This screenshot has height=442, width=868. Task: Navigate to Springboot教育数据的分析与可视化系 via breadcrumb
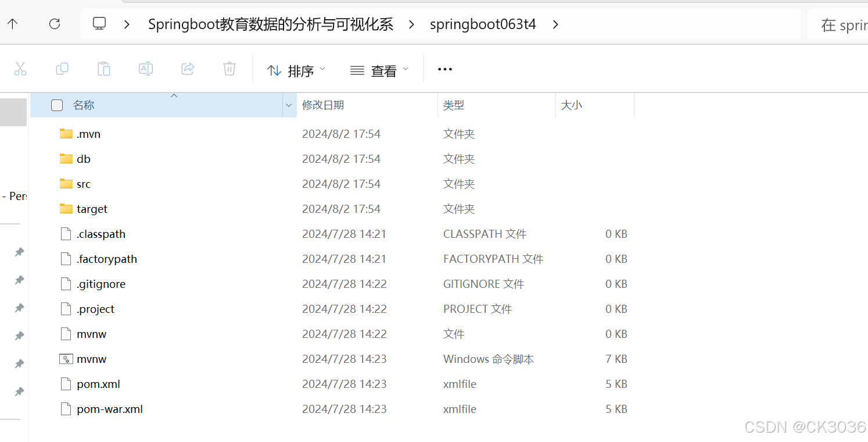point(271,24)
